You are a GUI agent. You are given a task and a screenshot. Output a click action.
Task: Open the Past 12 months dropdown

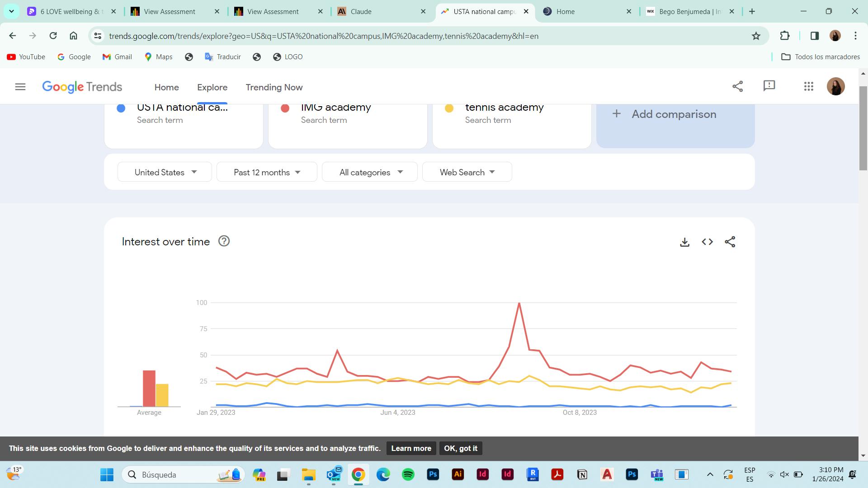click(267, 172)
